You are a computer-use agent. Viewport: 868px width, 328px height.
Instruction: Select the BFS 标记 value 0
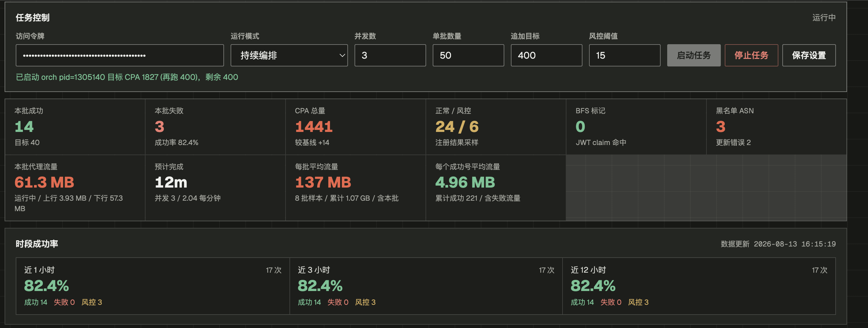click(580, 127)
